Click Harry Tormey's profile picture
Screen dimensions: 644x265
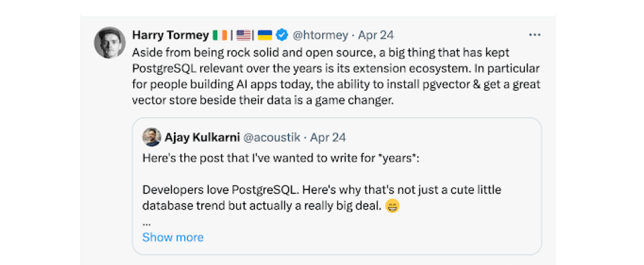(x=109, y=43)
